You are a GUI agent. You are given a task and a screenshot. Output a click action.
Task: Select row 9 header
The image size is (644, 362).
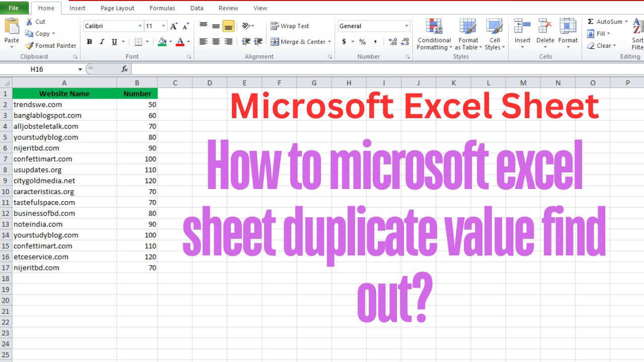tap(6, 180)
